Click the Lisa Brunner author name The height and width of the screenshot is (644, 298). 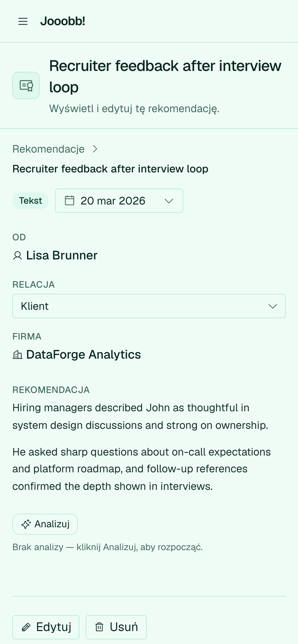tap(62, 255)
